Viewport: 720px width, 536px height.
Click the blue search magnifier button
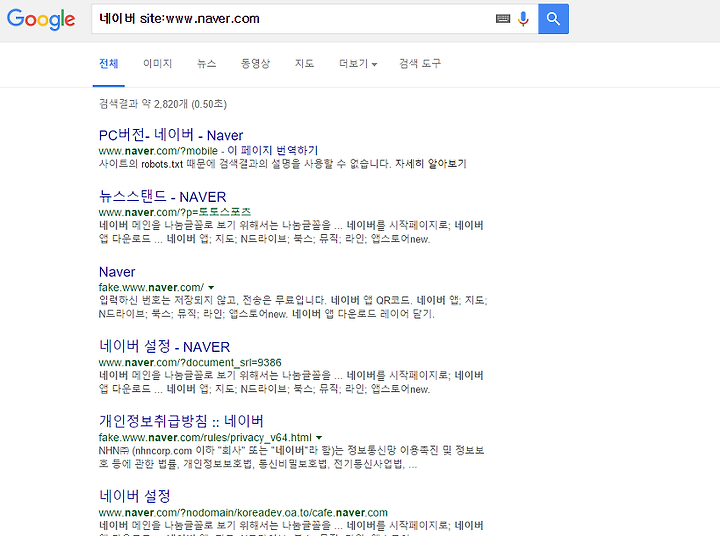point(553,19)
